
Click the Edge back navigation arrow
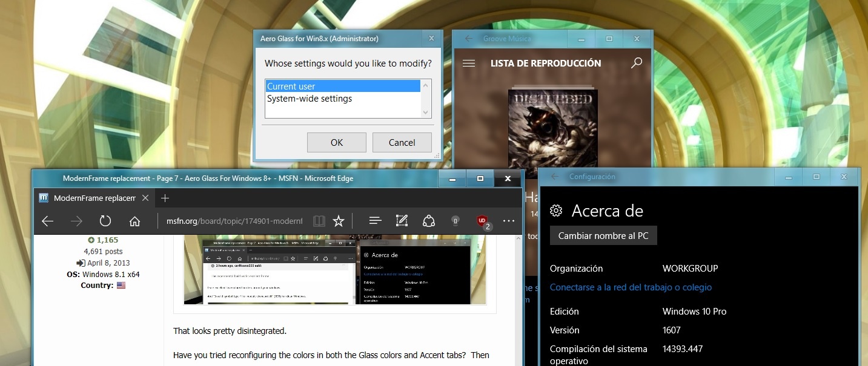pyautogui.click(x=48, y=221)
